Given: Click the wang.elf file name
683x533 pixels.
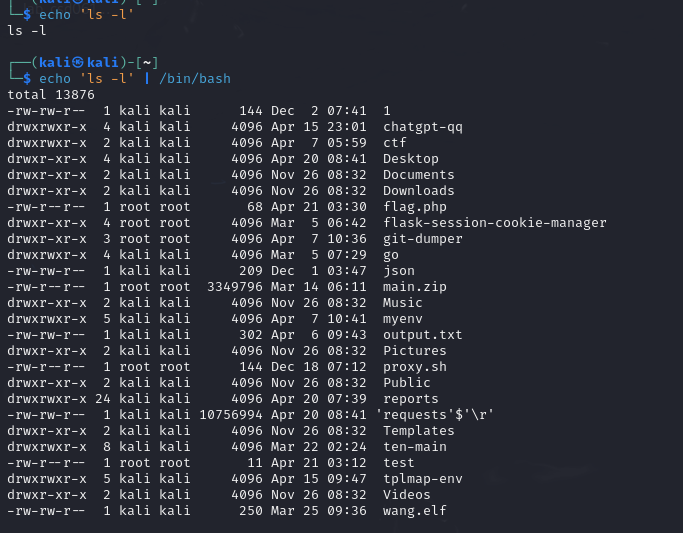Looking at the screenshot, I should [414, 511].
